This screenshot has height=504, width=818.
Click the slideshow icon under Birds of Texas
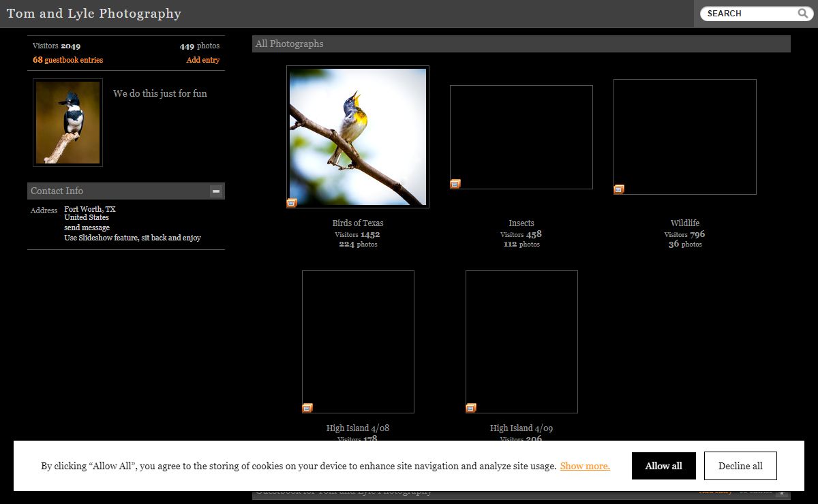coord(292,203)
